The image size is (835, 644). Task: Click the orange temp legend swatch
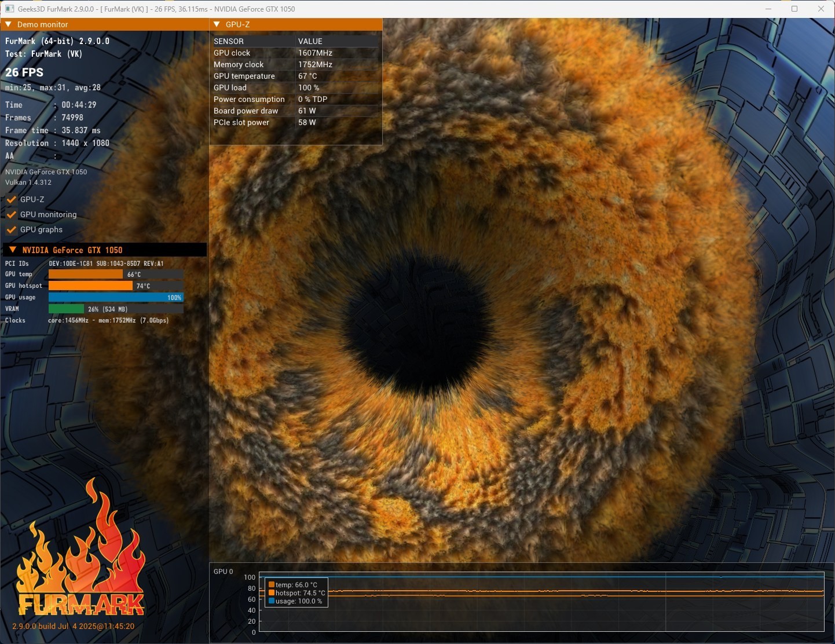click(x=271, y=585)
